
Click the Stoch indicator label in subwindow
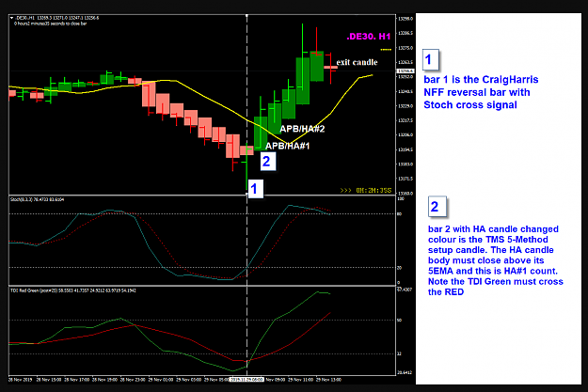[37, 199]
